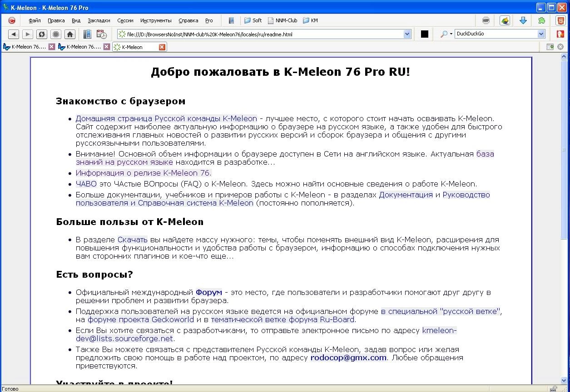Open the Pro menu
The image size is (570, 392).
coord(209,20)
